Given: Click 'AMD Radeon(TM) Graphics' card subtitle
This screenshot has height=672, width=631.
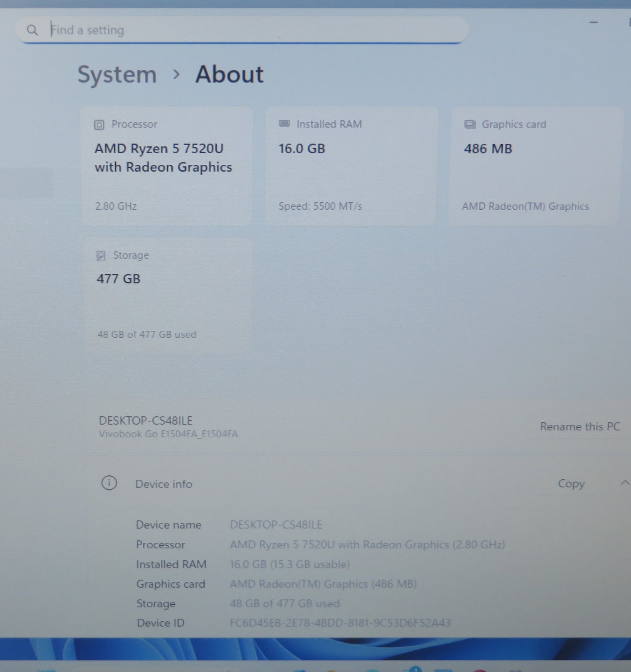Looking at the screenshot, I should (x=526, y=206).
